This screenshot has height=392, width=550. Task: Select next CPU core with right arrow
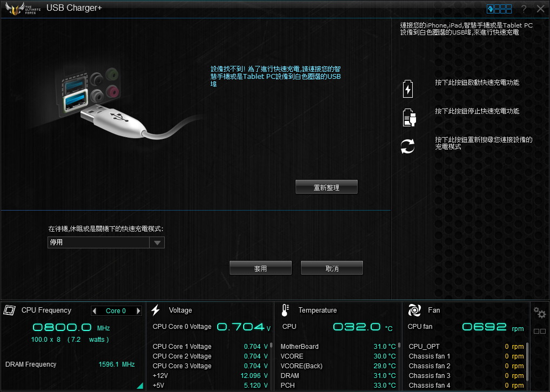138,311
